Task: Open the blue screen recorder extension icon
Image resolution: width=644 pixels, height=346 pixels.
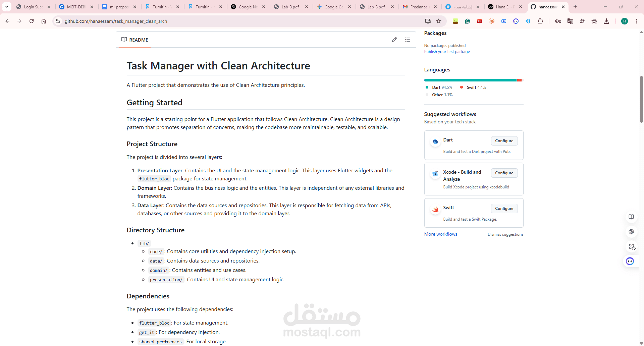Action: tap(504, 21)
